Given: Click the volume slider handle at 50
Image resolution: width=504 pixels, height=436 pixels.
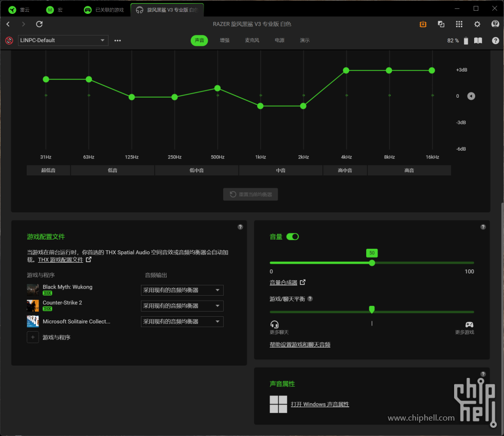Looking at the screenshot, I should (x=372, y=263).
